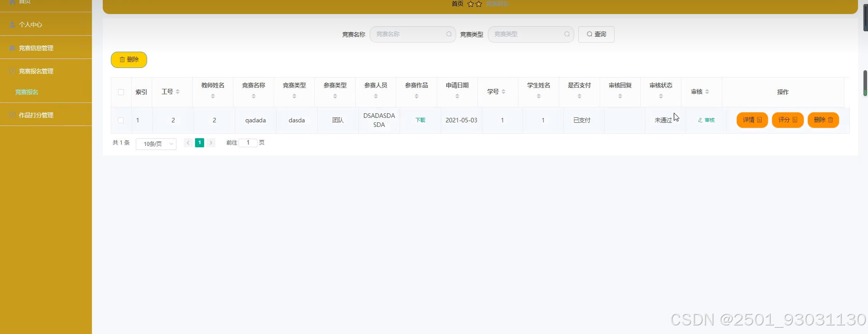Screen dimensions: 868x334
Task: Go to next page arrow
Action: 211,143
